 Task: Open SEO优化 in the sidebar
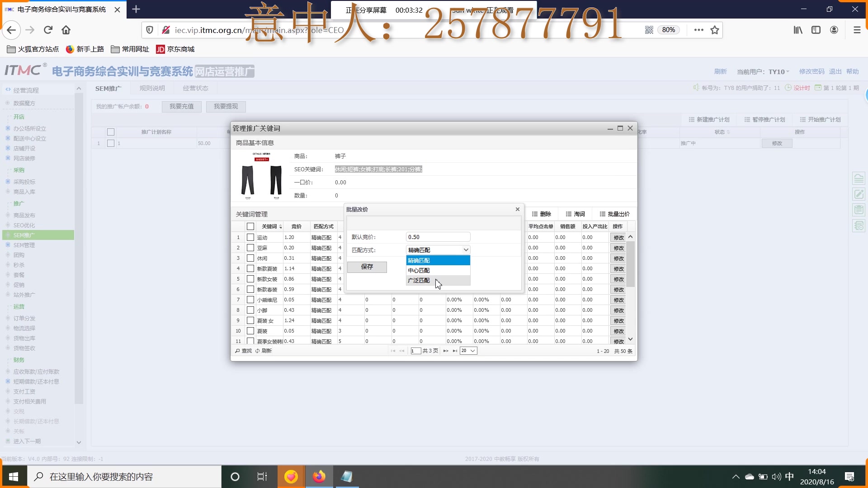click(24, 225)
